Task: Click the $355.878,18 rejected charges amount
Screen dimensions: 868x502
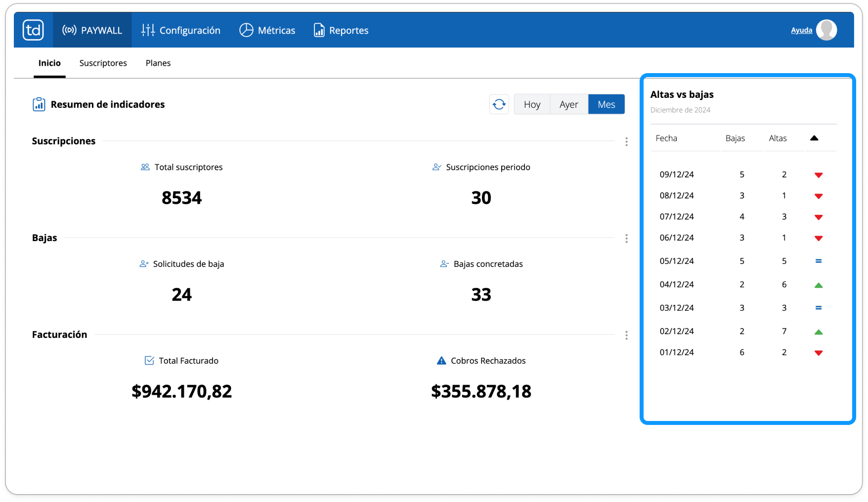Action: (x=481, y=391)
